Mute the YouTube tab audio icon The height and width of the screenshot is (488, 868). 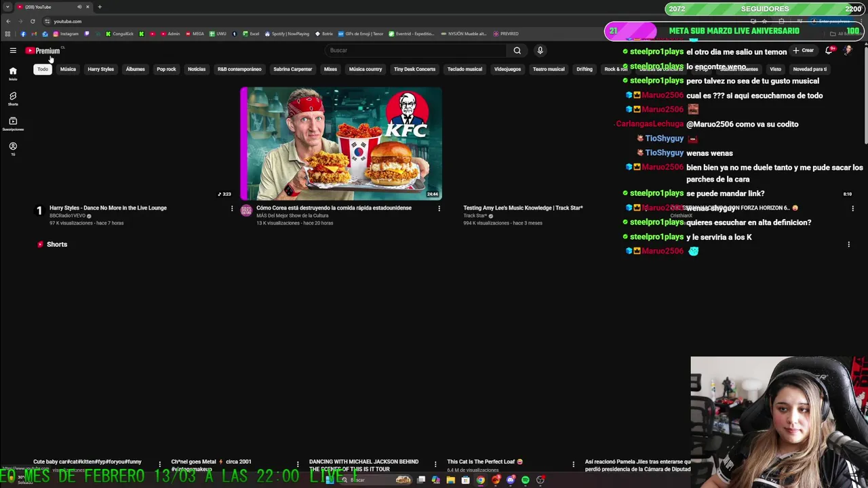pos(79,7)
